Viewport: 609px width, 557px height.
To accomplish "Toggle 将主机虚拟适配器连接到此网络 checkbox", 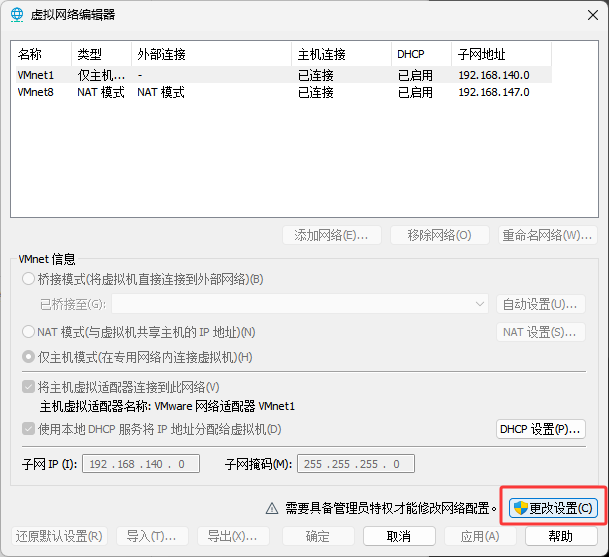I will click(x=28, y=387).
